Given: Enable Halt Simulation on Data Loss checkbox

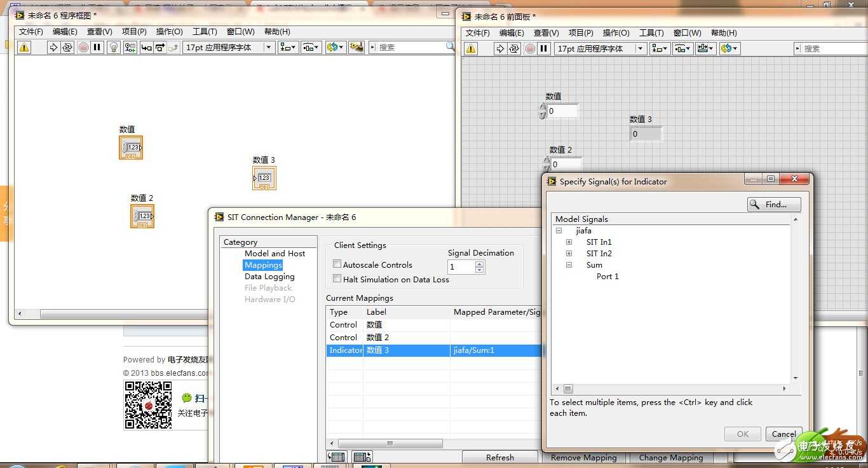Looking at the screenshot, I should point(337,279).
